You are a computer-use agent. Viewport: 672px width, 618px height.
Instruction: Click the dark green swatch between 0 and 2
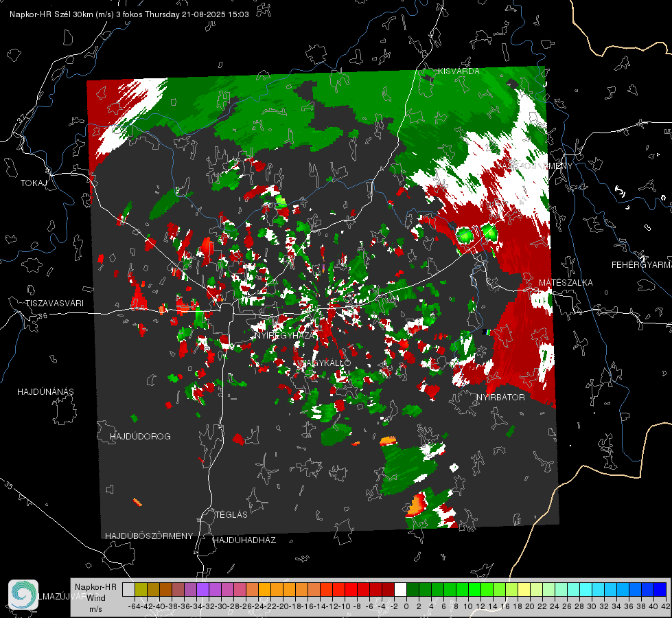413,589
